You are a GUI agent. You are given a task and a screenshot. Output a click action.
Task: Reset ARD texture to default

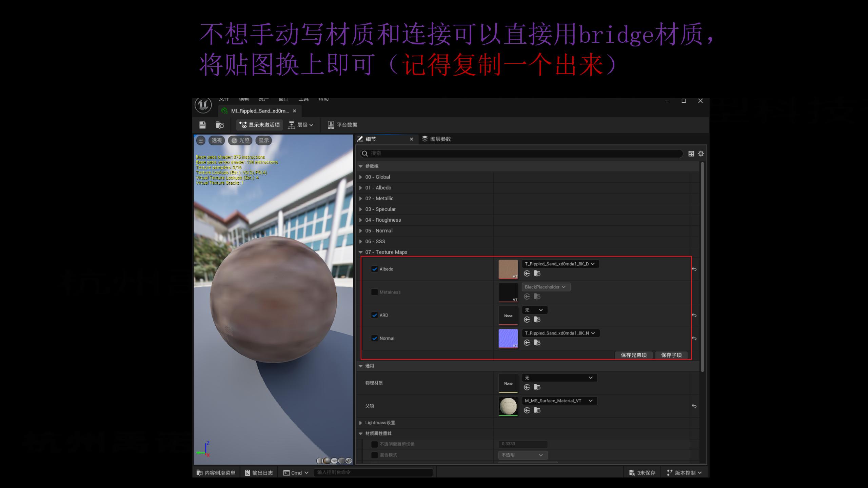(694, 315)
